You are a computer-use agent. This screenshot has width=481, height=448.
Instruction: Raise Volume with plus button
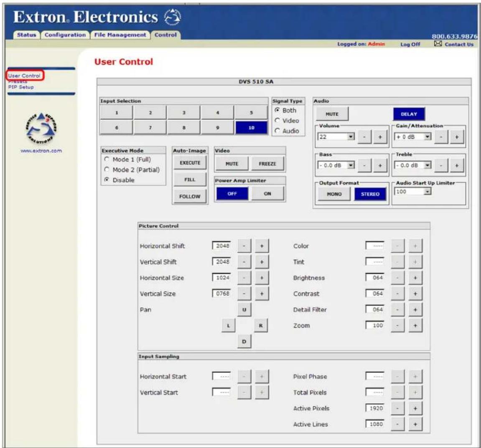pyautogui.click(x=380, y=137)
